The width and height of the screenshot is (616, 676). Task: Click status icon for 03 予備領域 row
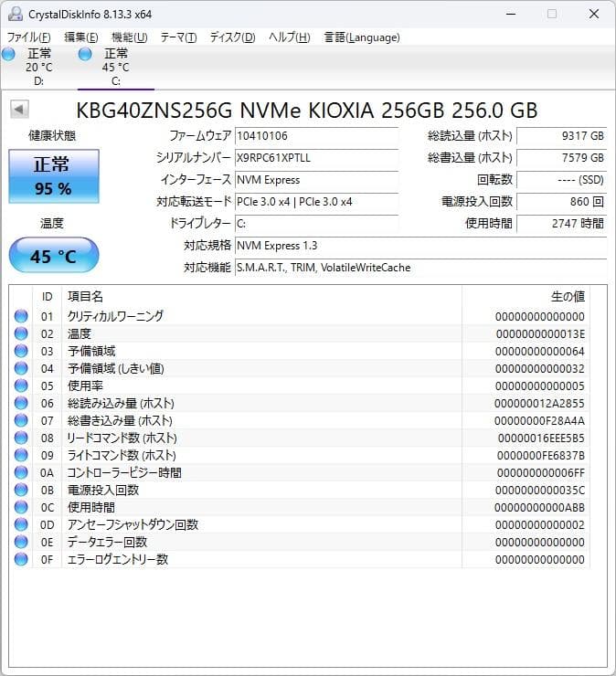coord(21,351)
